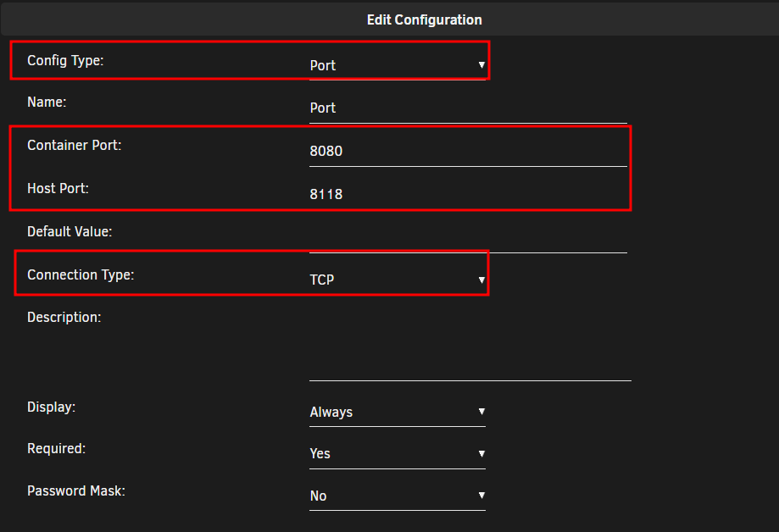Click the Required field's triangle arrow
779x532 pixels.
pyautogui.click(x=481, y=453)
